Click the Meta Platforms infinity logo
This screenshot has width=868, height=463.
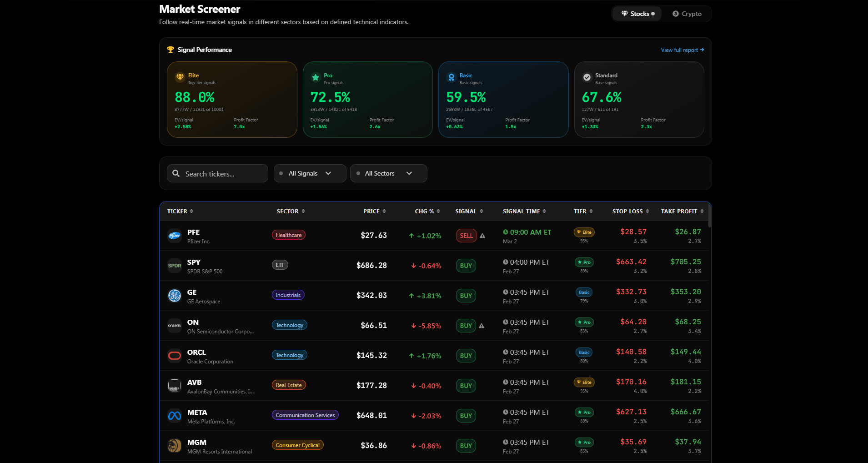pos(175,416)
